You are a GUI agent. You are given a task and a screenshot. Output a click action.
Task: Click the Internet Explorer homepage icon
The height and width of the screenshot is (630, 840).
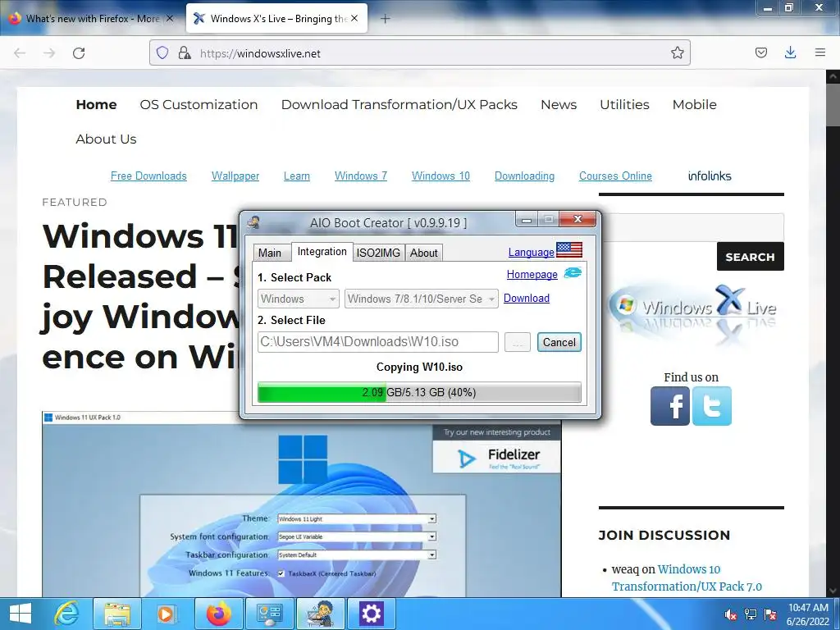point(572,272)
